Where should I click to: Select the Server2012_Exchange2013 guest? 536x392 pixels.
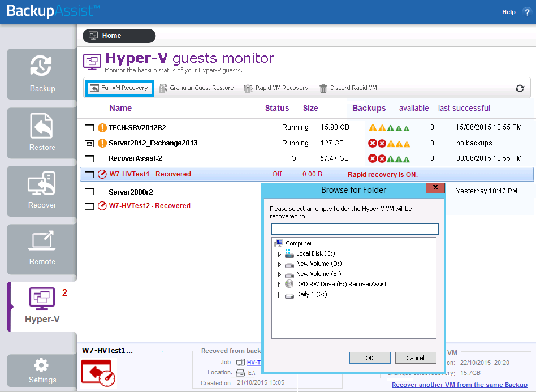click(153, 143)
